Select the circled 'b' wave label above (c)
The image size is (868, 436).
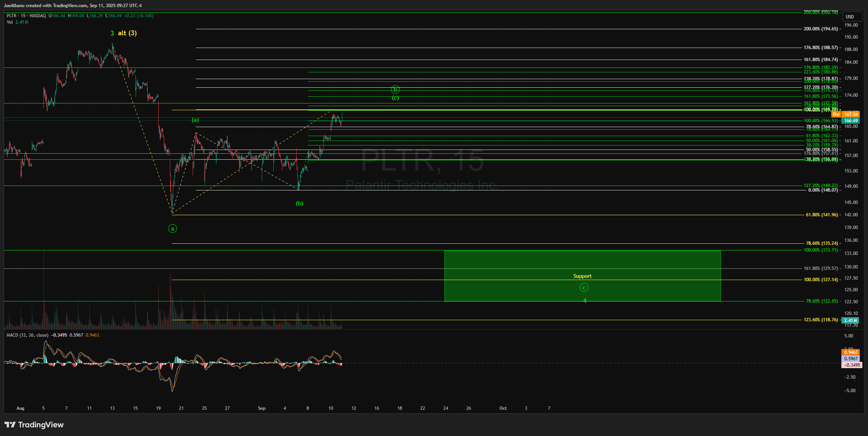395,90
